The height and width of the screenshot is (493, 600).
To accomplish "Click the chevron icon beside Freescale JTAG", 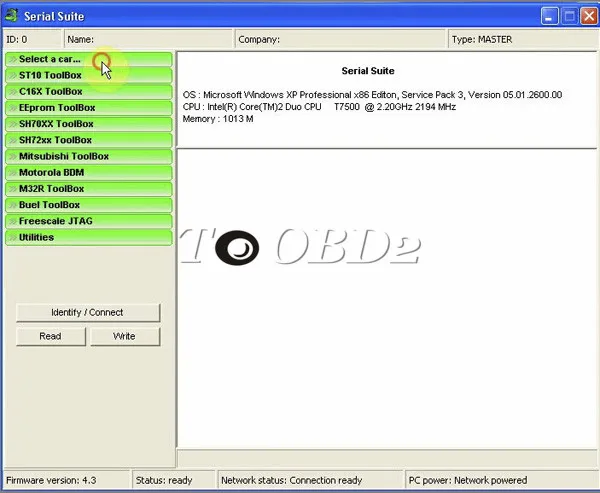I will click(13, 221).
